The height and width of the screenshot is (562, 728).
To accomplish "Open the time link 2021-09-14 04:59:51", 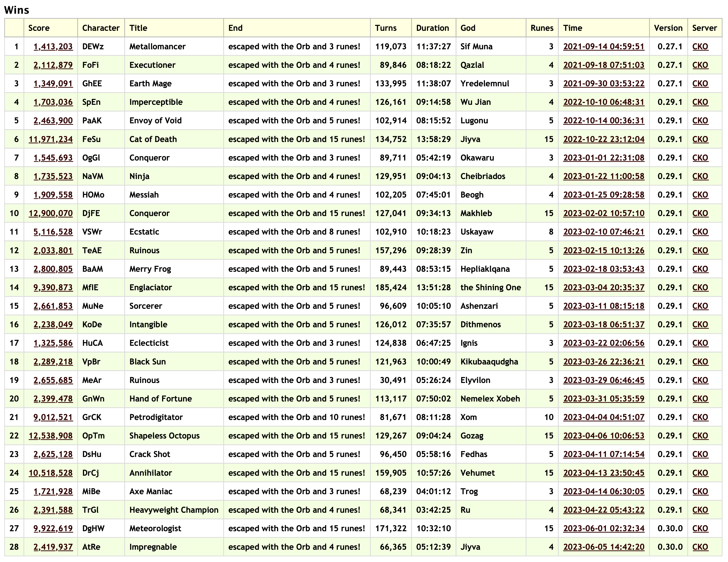I will [604, 46].
